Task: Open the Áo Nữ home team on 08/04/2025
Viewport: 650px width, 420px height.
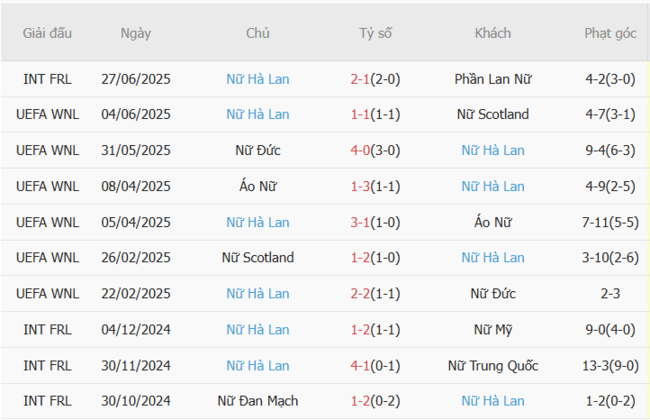Action: (258, 186)
